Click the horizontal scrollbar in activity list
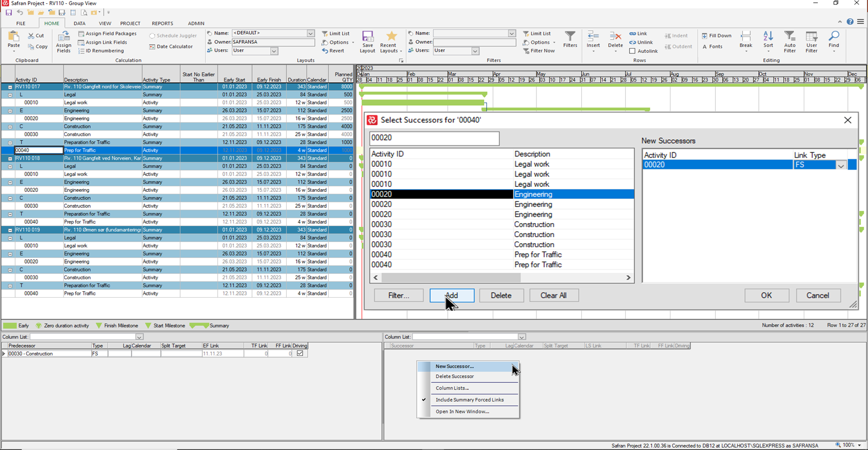868x450 pixels. tap(451, 278)
